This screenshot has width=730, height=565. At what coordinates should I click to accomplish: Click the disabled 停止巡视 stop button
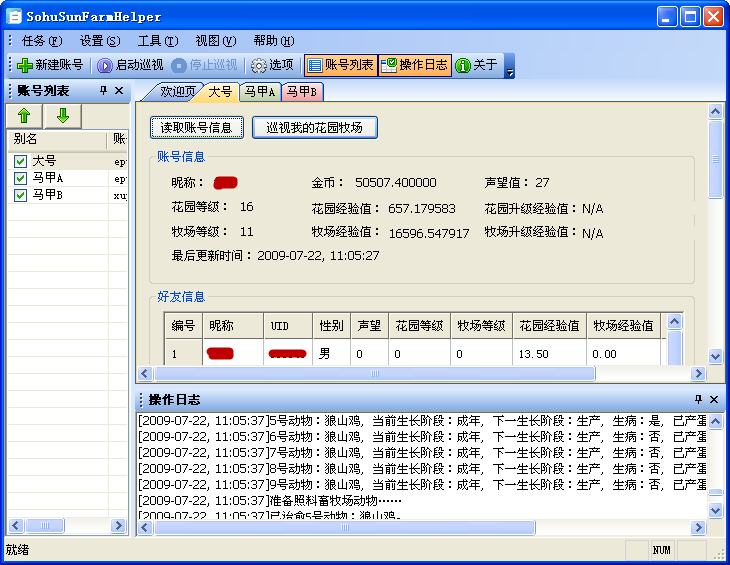(x=204, y=65)
